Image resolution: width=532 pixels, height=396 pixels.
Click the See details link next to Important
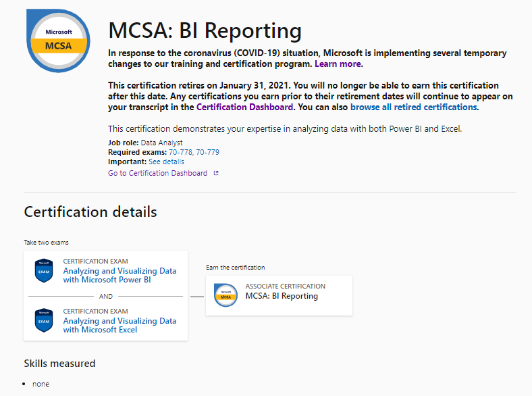(166, 162)
